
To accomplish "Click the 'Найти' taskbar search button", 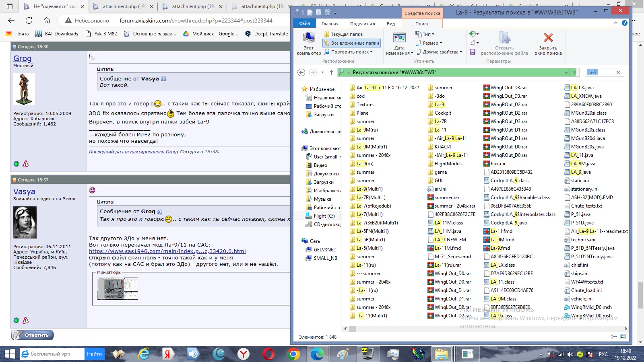I will tap(94, 354).
